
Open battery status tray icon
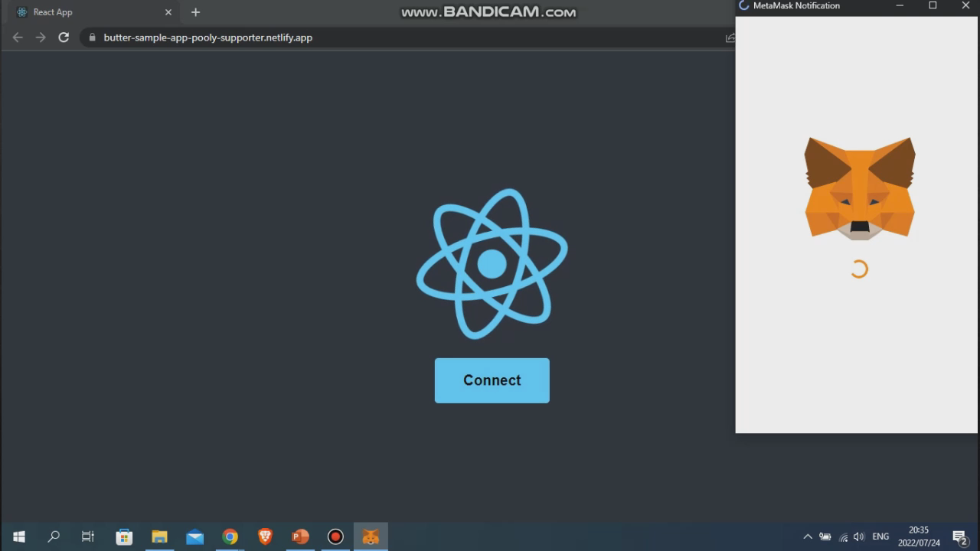pos(825,537)
